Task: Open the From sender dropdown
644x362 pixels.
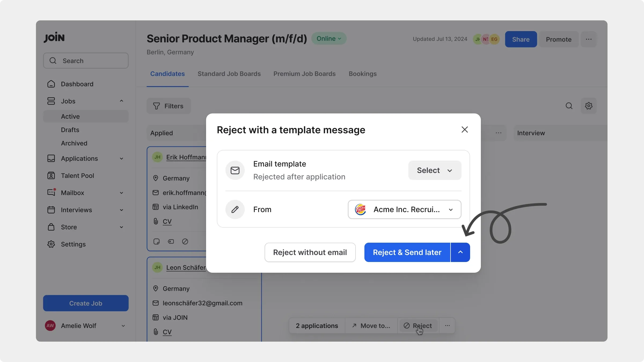Action: pos(404,209)
